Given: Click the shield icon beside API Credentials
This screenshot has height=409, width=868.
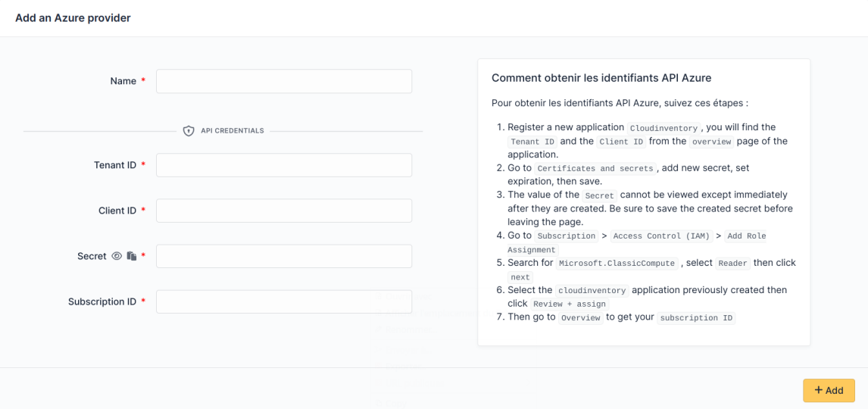Looking at the screenshot, I should click(189, 131).
